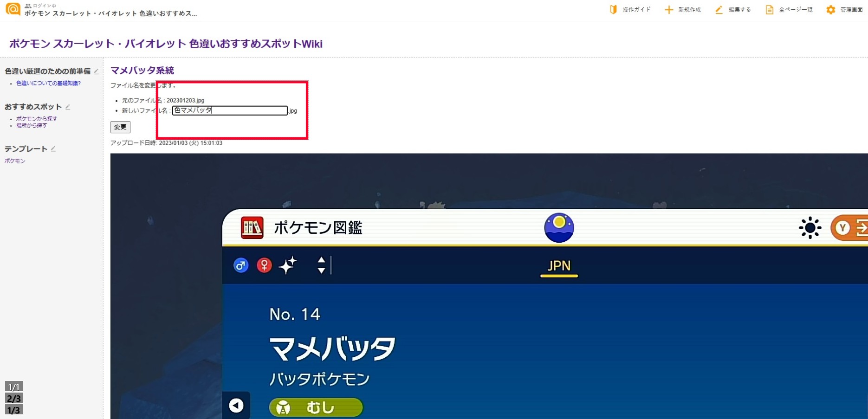This screenshot has height=419, width=868.
Task: Edit the 色違い厳選のための前準備 menu section pencil
Action: 97,71
